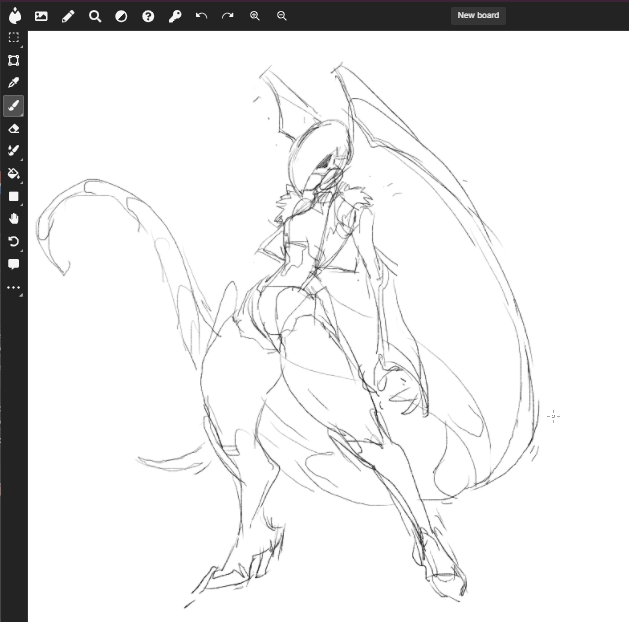Viewport: 629px width, 622px height.
Task: Select the hand pan tool
Action: 14,219
